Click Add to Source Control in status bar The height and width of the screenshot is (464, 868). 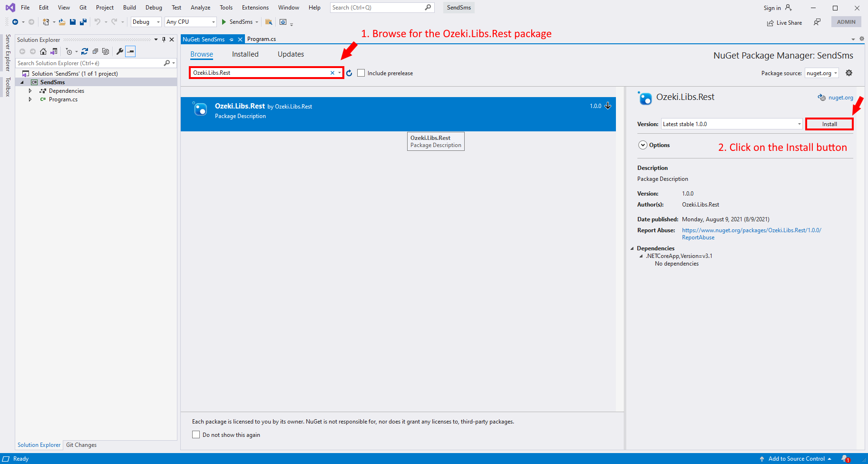click(796, 459)
